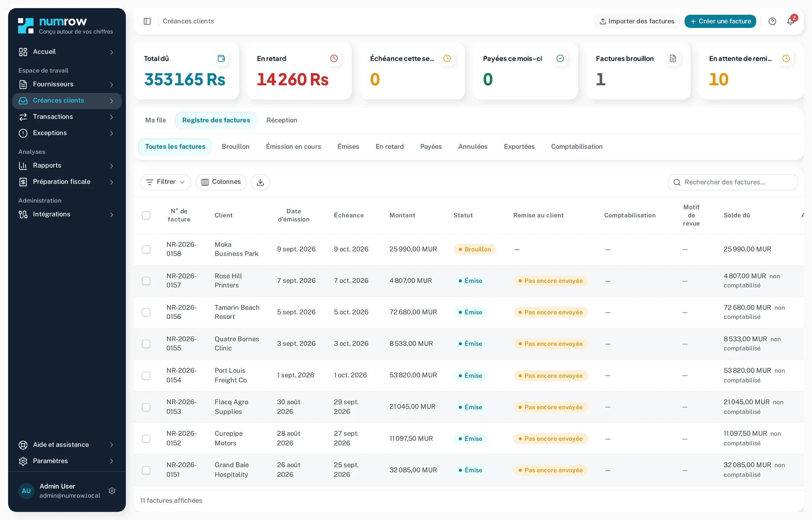Screen dimensions: 812x520
Task: Open the help question mark icon
Action: pyautogui.click(x=772, y=21)
